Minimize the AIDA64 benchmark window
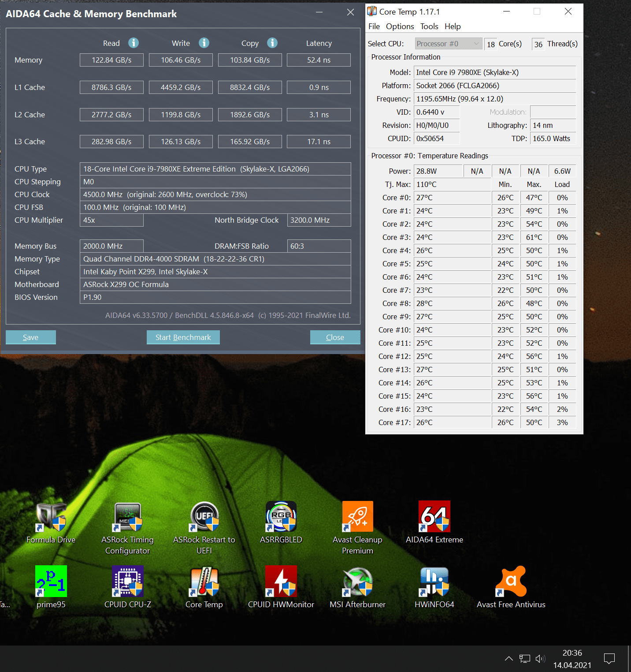 pyautogui.click(x=319, y=12)
